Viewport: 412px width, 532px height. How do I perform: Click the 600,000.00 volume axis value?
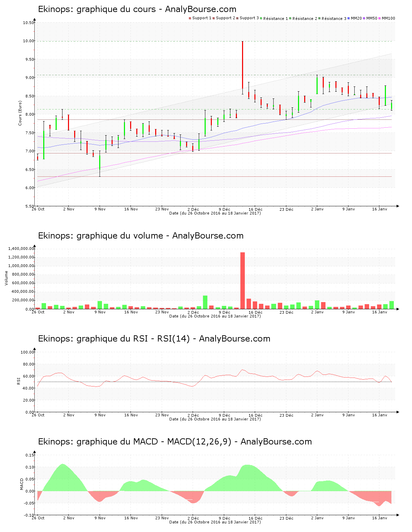(x=23, y=283)
